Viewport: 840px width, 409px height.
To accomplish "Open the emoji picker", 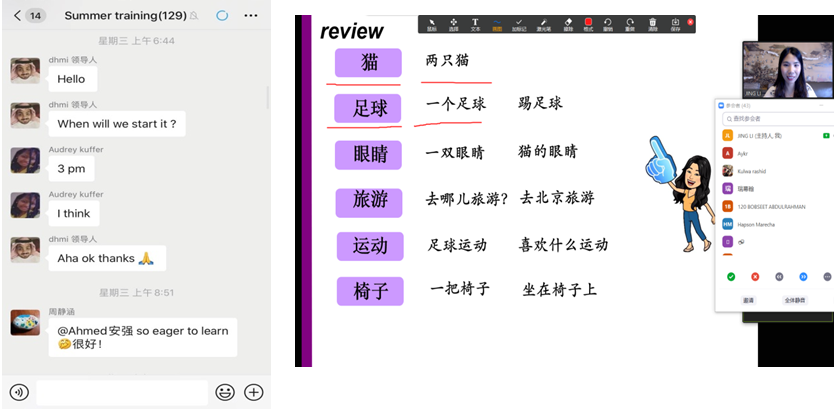I will 225,392.
